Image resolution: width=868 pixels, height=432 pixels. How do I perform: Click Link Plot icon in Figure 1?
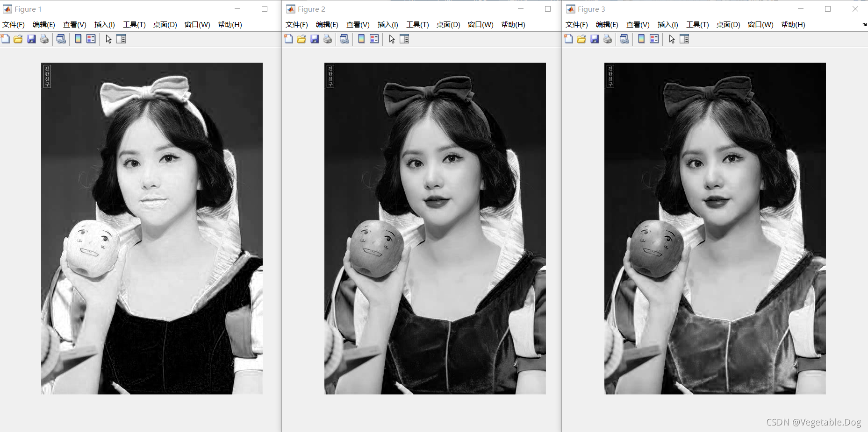[61, 39]
